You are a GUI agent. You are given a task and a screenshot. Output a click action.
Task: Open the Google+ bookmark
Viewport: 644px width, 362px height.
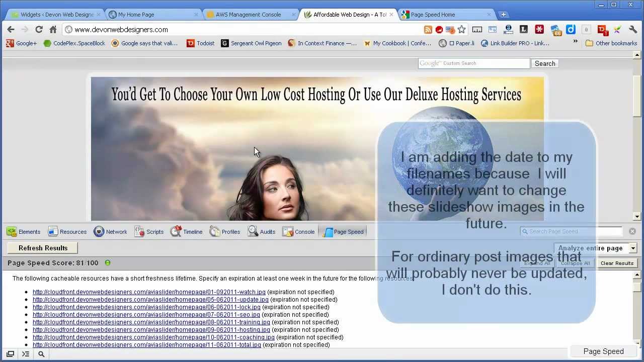(21, 43)
